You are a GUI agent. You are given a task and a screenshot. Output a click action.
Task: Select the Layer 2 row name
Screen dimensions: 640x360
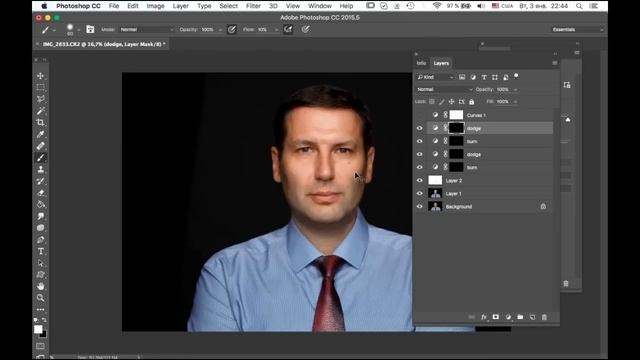[x=454, y=180]
